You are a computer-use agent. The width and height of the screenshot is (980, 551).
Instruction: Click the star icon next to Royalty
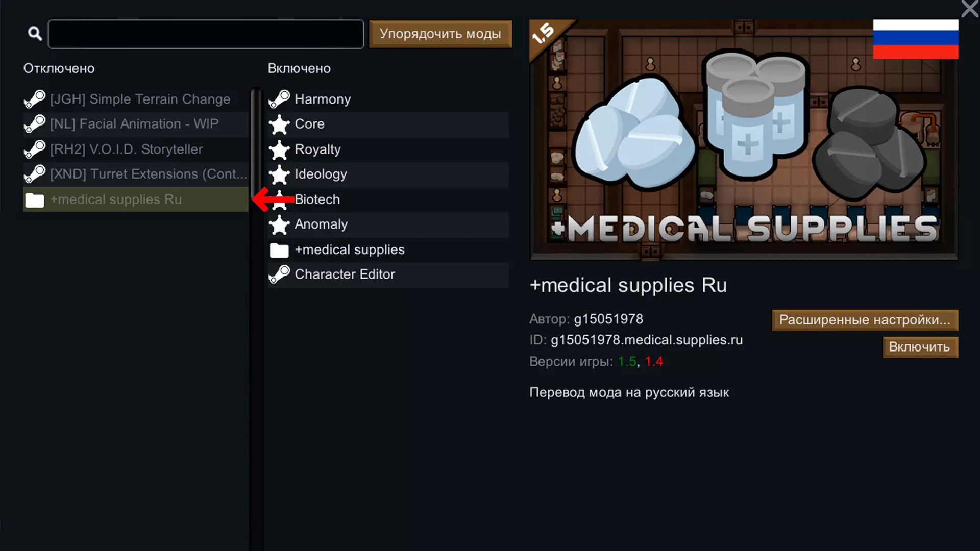click(279, 149)
